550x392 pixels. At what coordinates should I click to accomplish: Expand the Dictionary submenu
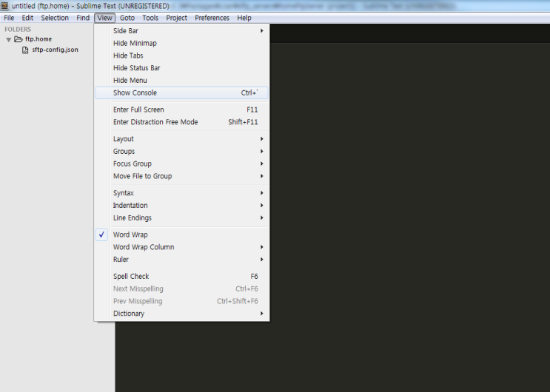[181, 314]
